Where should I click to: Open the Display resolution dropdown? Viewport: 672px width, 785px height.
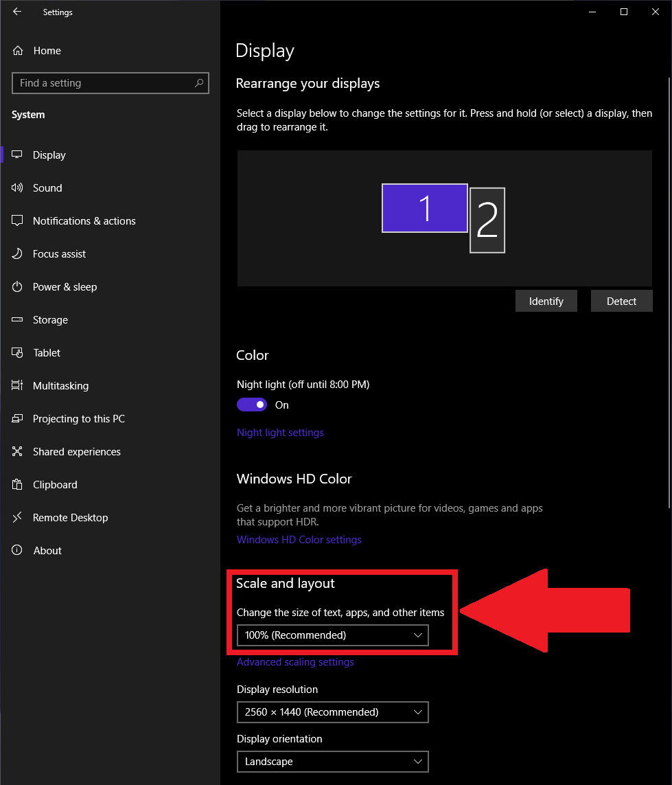point(333,712)
